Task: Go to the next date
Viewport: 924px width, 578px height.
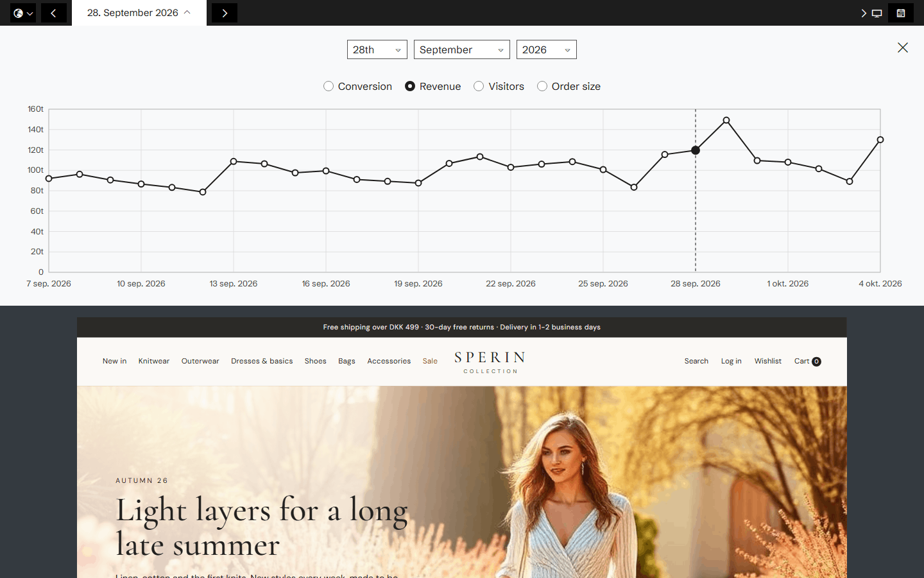Action: [225, 13]
